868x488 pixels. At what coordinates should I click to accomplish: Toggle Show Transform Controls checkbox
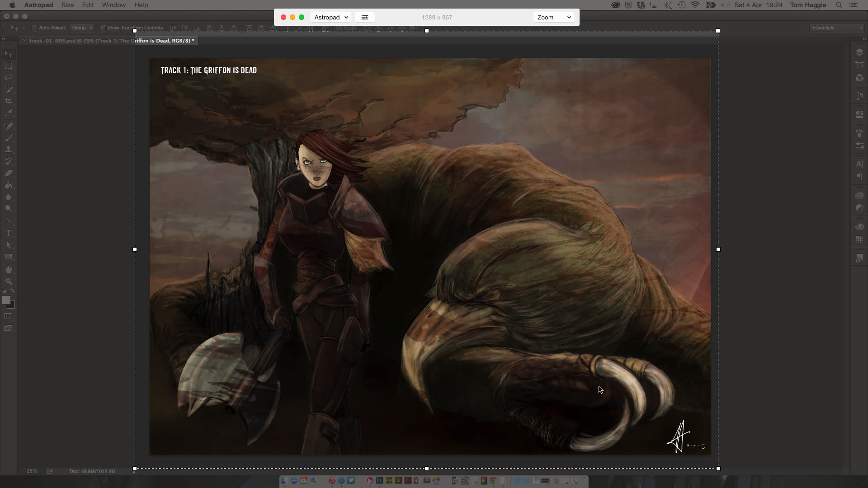tap(103, 28)
